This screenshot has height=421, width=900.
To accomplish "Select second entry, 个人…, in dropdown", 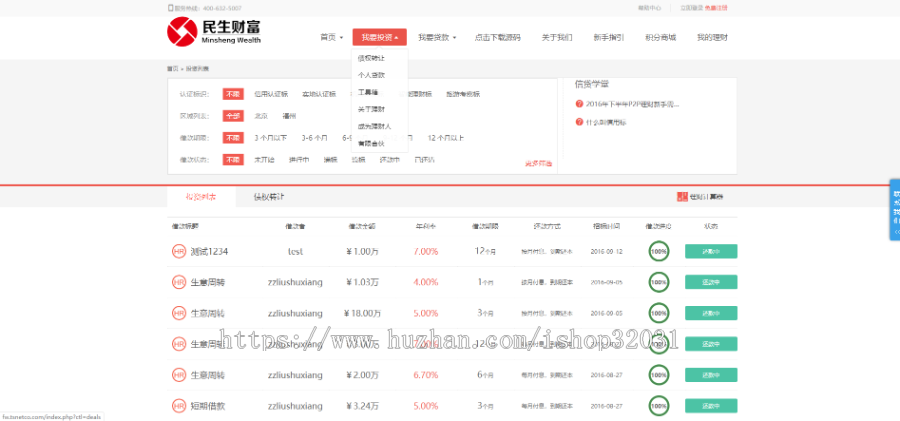I will (371, 75).
